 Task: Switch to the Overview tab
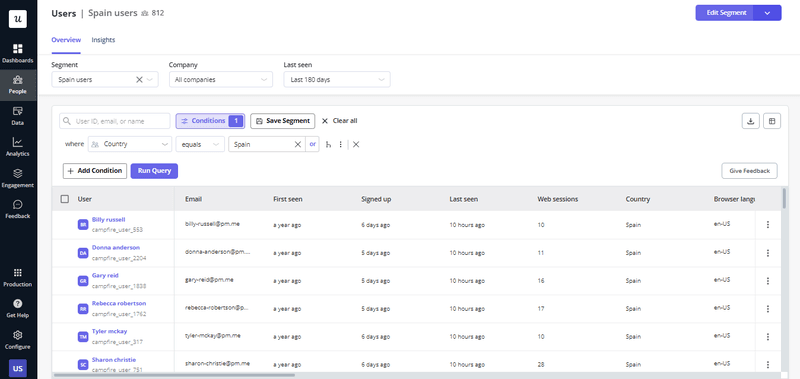coord(66,40)
